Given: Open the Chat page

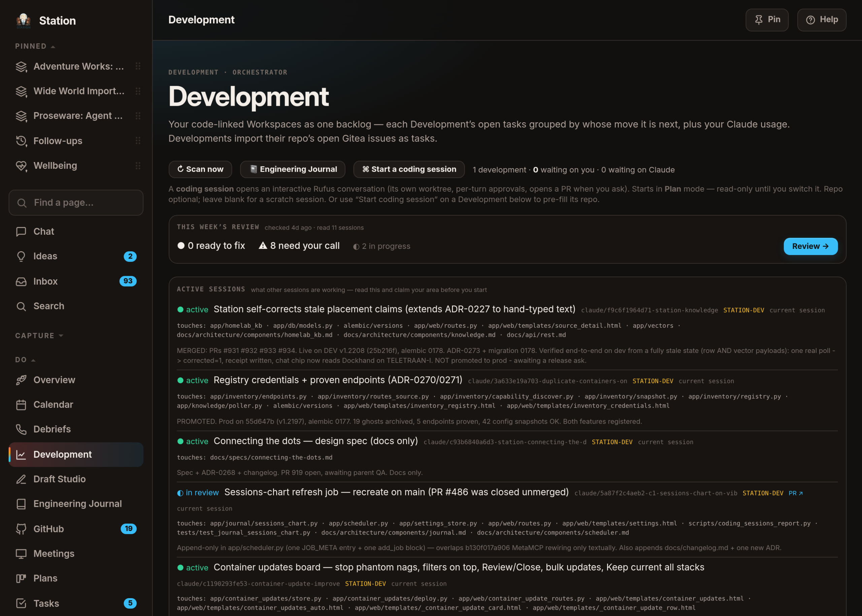Looking at the screenshot, I should pos(76,231).
